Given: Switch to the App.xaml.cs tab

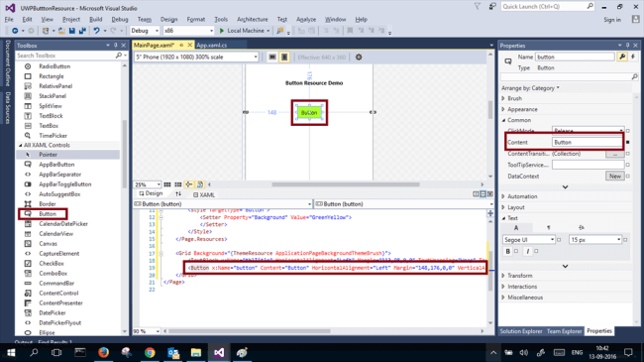Looking at the screenshot, I should [211, 45].
